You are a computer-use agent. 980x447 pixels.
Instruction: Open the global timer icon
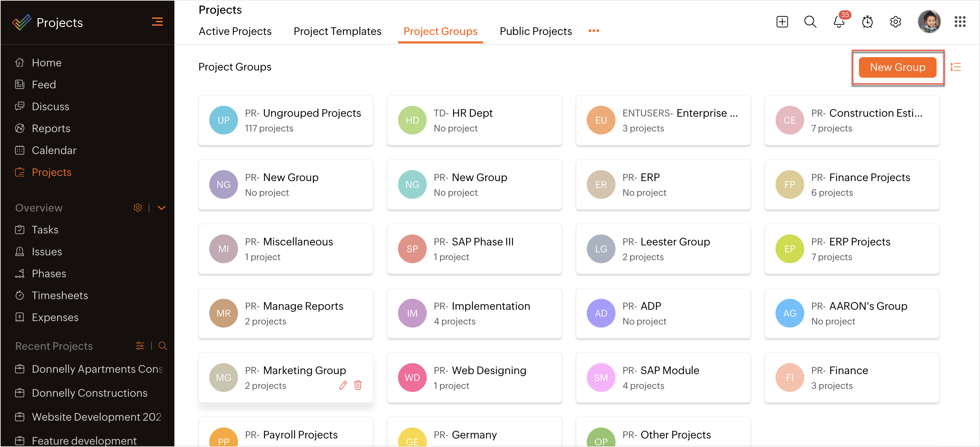click(x=867, y=22)
